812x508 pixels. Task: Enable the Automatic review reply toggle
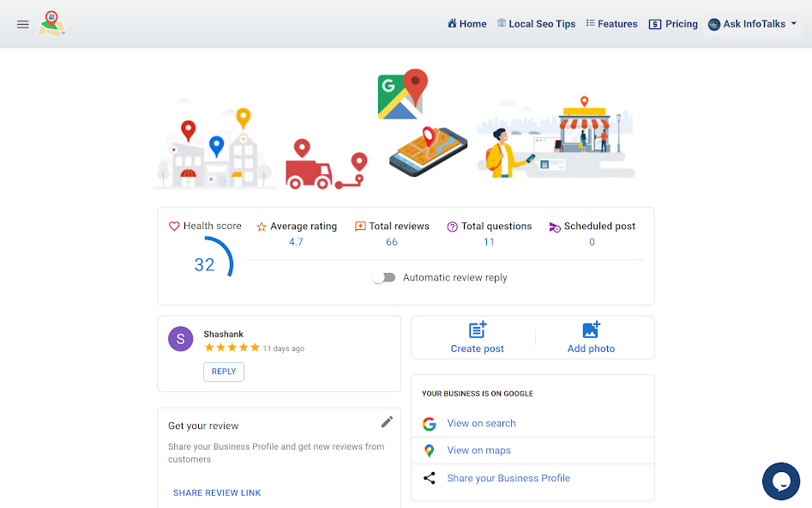(384, 278)
